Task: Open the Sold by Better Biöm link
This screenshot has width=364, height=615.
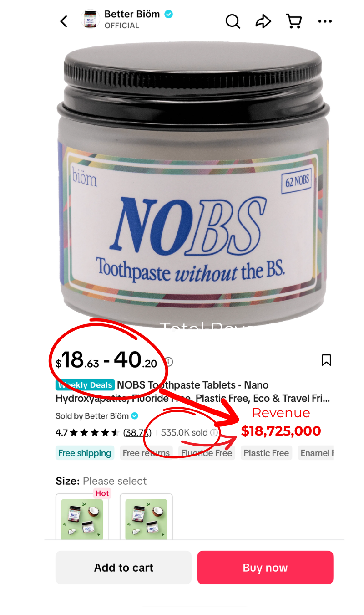Action: click(97, 416)
